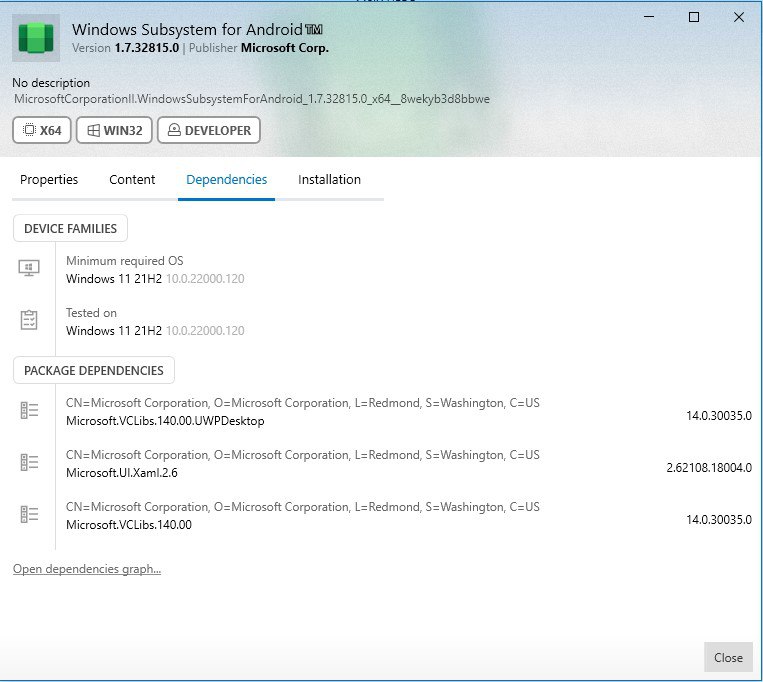Open dependencies graph link

click(x=87, y=569)
